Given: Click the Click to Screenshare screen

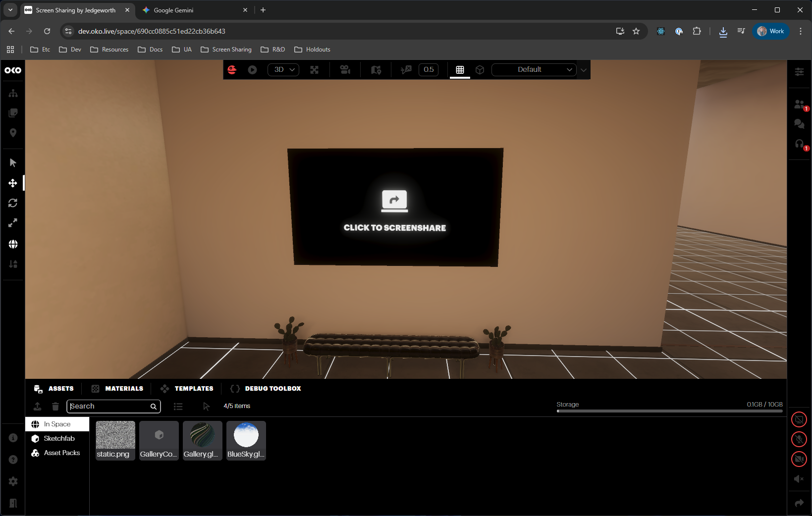Looking at the screenshot, I should [x=395, y=207].
